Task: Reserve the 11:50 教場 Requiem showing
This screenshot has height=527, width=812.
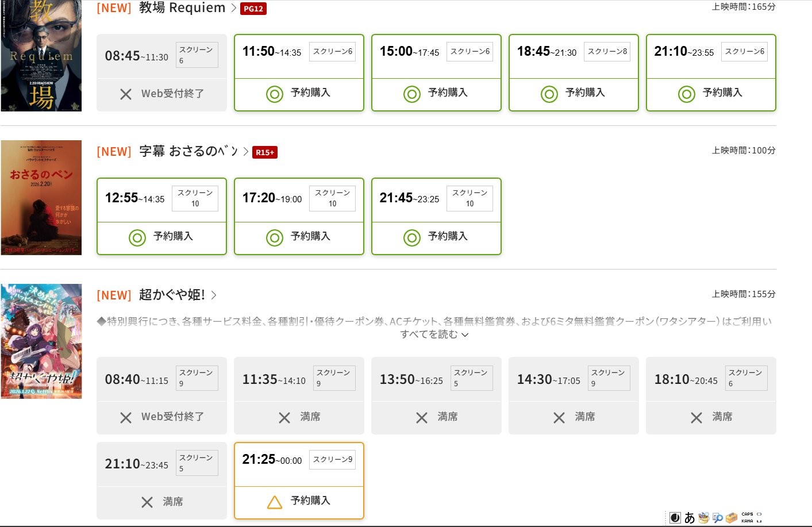Action: pyautogui.click(x=299, y=93)
